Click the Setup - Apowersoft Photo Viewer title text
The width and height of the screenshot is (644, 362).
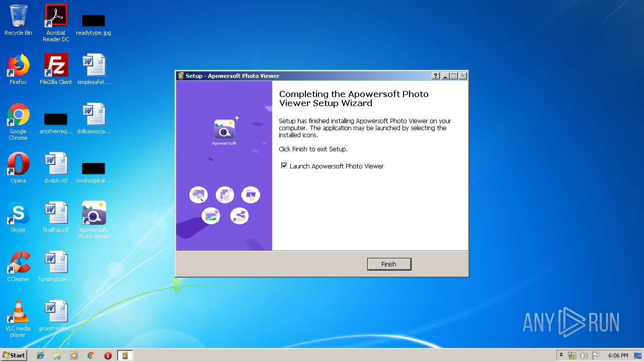232,76
